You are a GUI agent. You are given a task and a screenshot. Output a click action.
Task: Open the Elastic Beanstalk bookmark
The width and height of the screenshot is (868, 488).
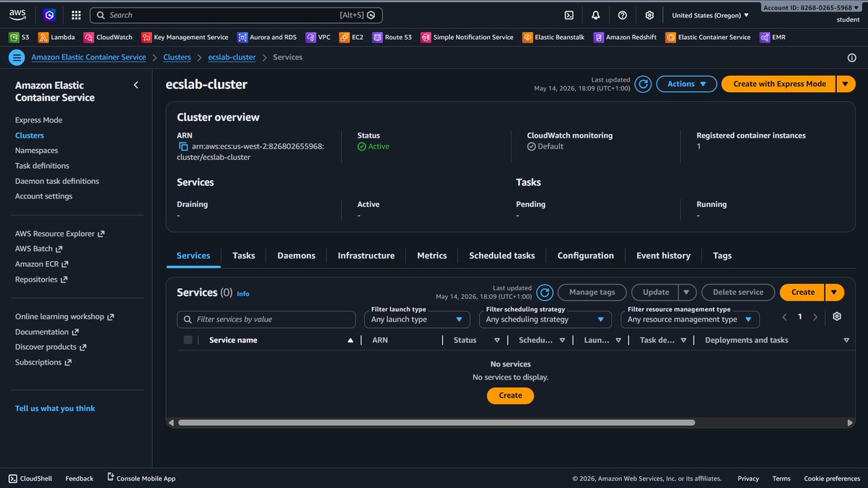(554, 37)
